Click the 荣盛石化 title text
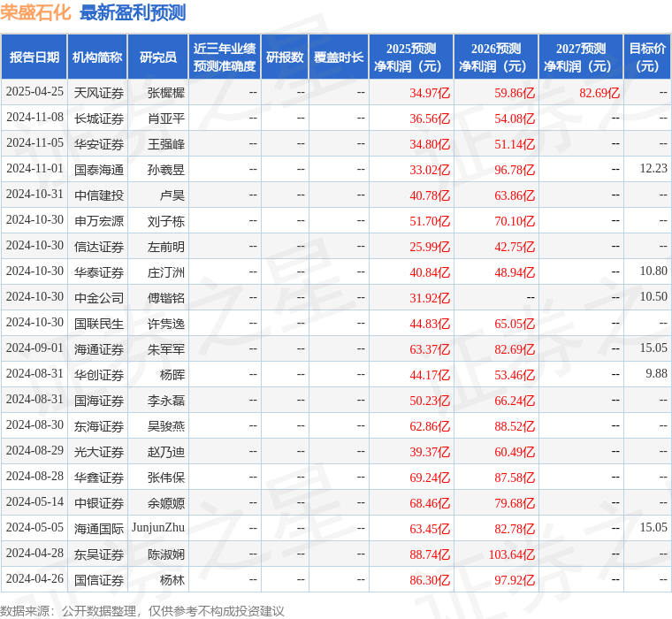 pos(35,13)
